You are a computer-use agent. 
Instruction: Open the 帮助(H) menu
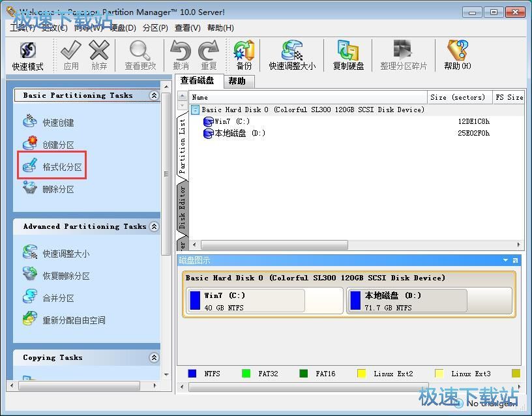point(220,28)
